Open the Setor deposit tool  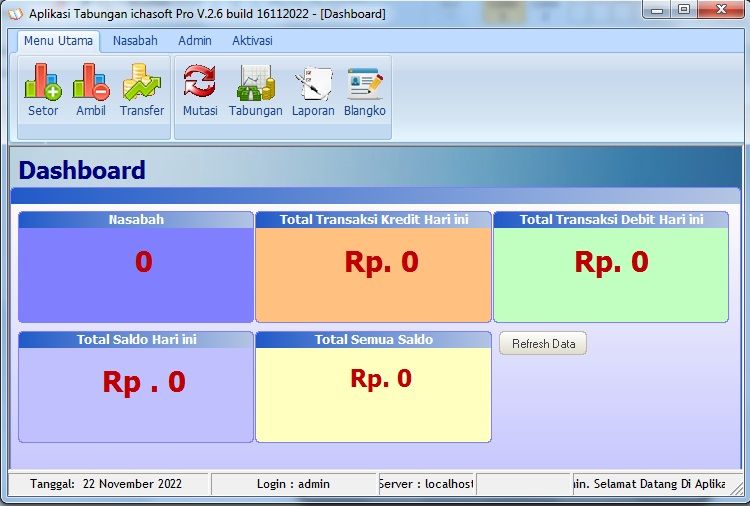pyautogui.click(x=43, y=90)
